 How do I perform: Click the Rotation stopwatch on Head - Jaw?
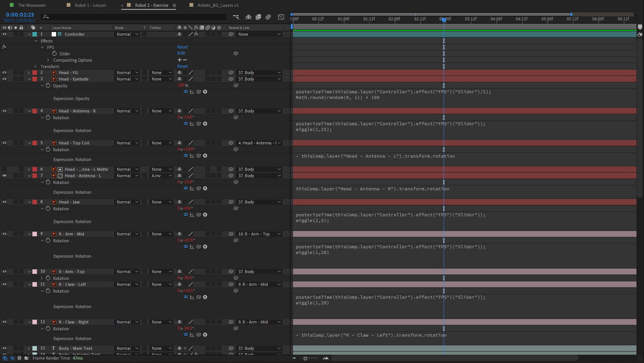point(48,209)
